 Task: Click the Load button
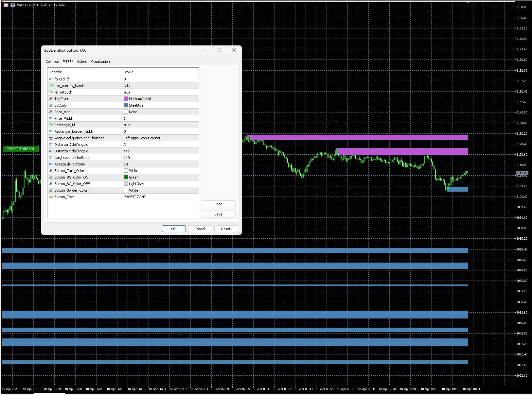218,204
